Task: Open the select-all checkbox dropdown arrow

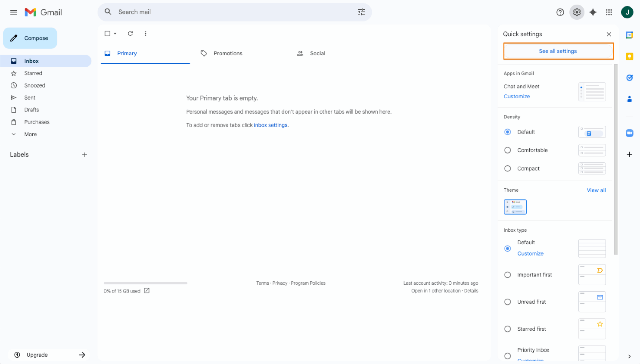Action: [x=115, y=33]
